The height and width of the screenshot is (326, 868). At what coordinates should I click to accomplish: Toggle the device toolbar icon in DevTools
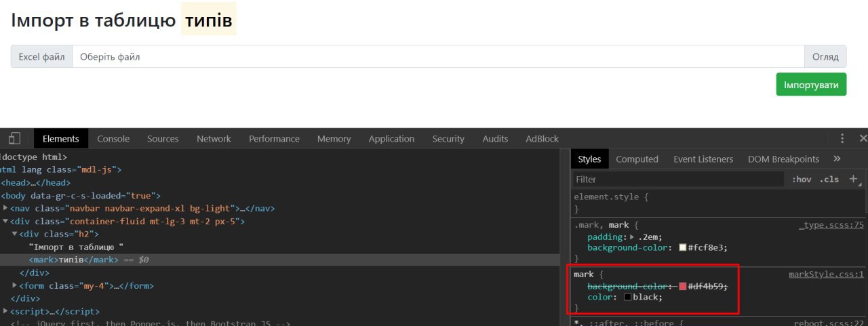click(x=14, y=138)
